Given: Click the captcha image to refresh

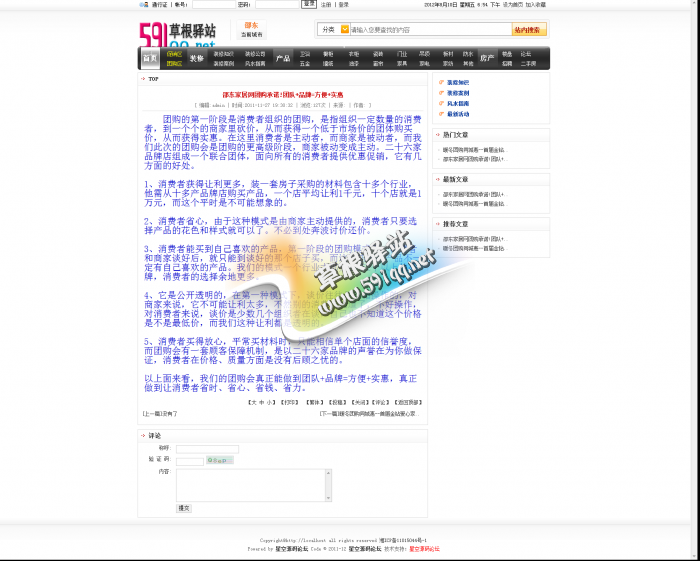Looking at the screenshot, I should click(x=220, y=460).
